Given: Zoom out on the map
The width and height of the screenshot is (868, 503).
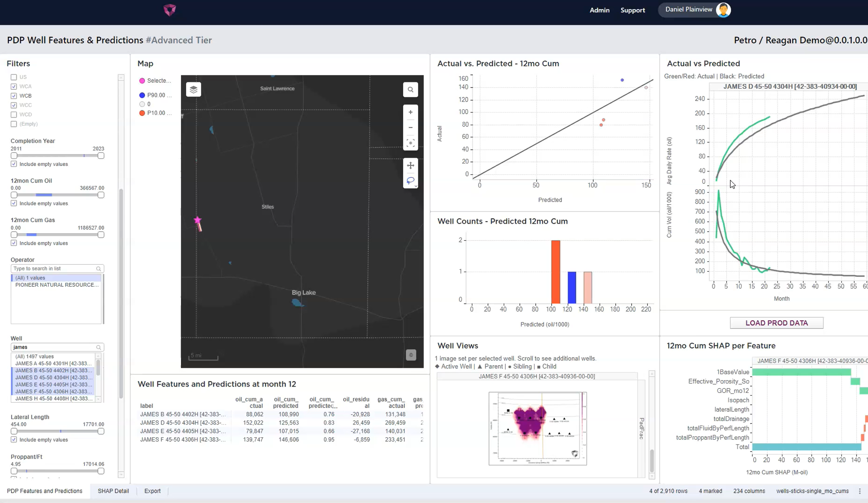Looking at the screenshot, I should coord(411,128).
